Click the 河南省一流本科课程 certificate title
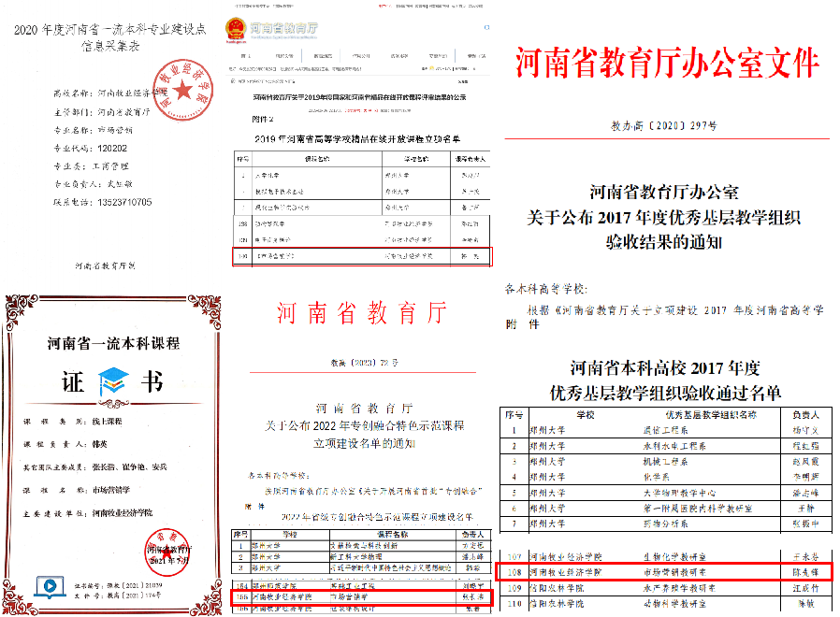The image size is (840, 617). [112, 342]
